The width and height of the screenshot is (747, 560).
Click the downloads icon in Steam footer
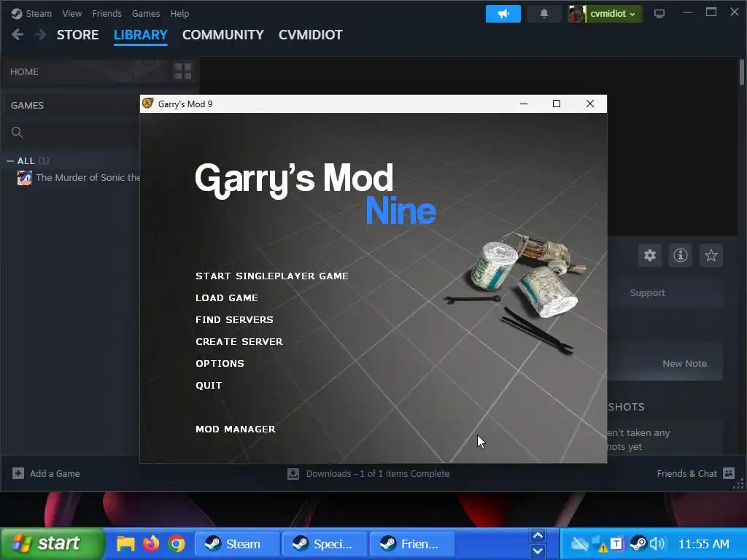point(293,473)
